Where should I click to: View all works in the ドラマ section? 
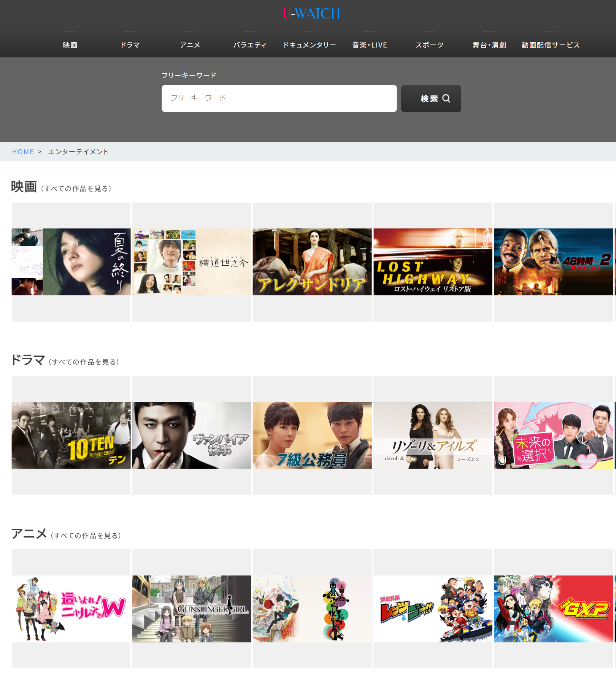[x=84, y=362]
